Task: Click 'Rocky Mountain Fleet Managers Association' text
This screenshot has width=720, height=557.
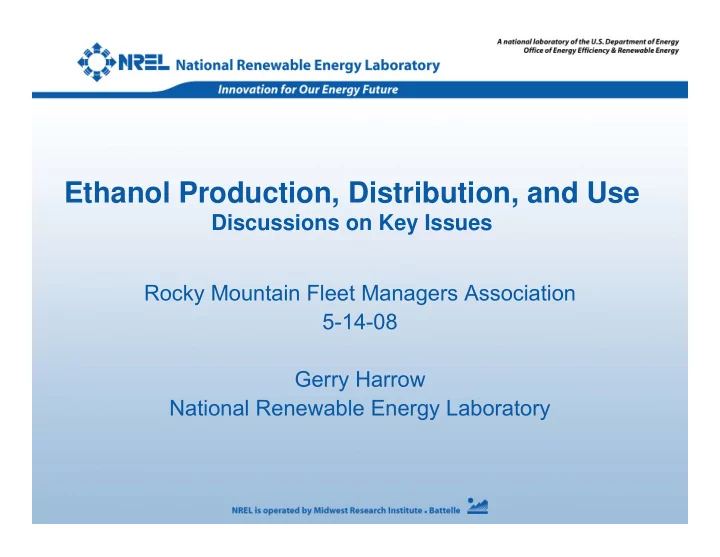Action: 360,293
